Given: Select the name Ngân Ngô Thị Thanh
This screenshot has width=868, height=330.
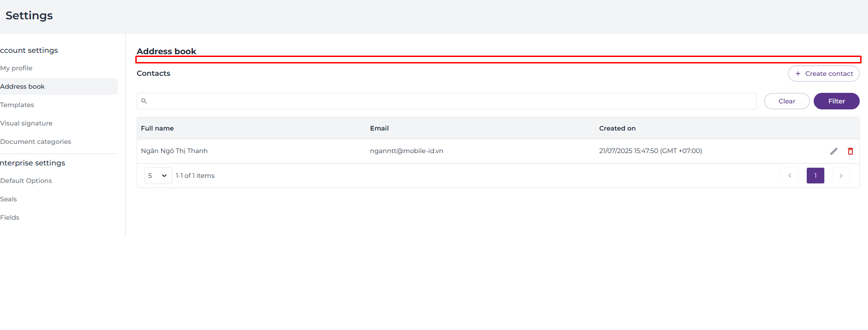Looking at the screenshot, I should [174, 151].
